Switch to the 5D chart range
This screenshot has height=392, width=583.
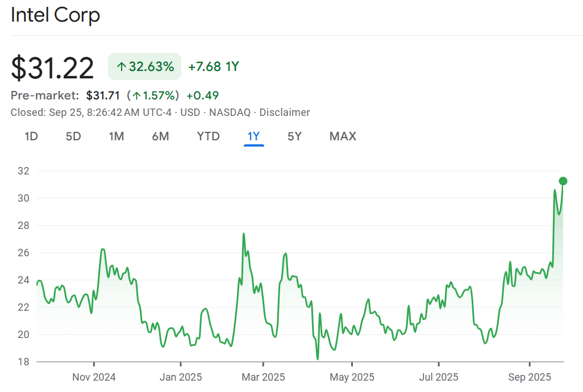[x=73, y=136]
